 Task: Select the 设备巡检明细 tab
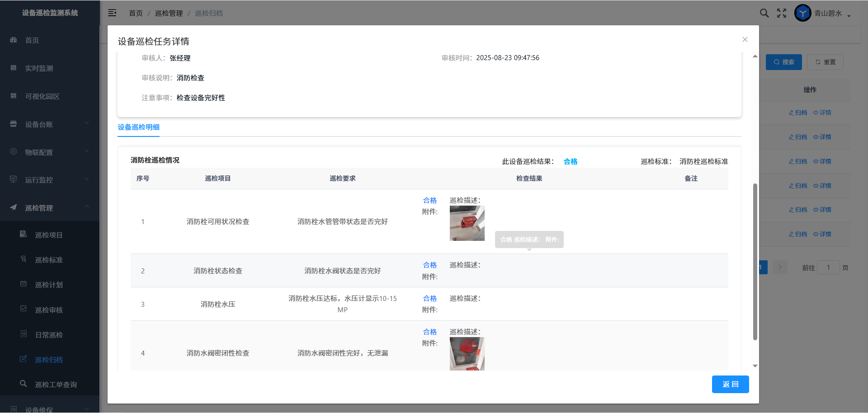coord(138,127)
